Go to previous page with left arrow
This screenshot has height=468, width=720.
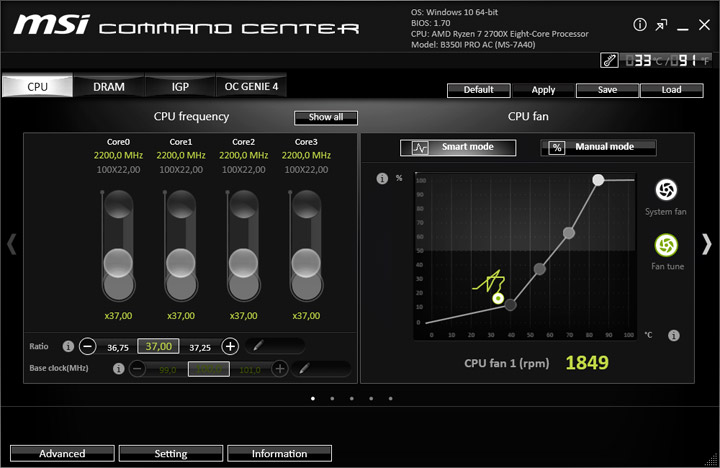12,244
